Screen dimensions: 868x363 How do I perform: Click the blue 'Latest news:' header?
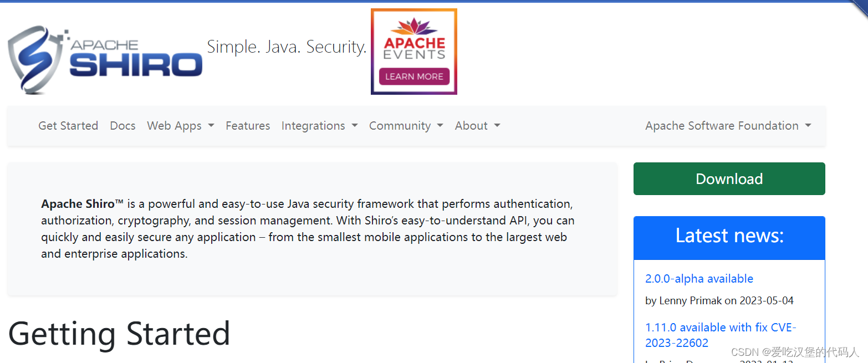point(729,236)
